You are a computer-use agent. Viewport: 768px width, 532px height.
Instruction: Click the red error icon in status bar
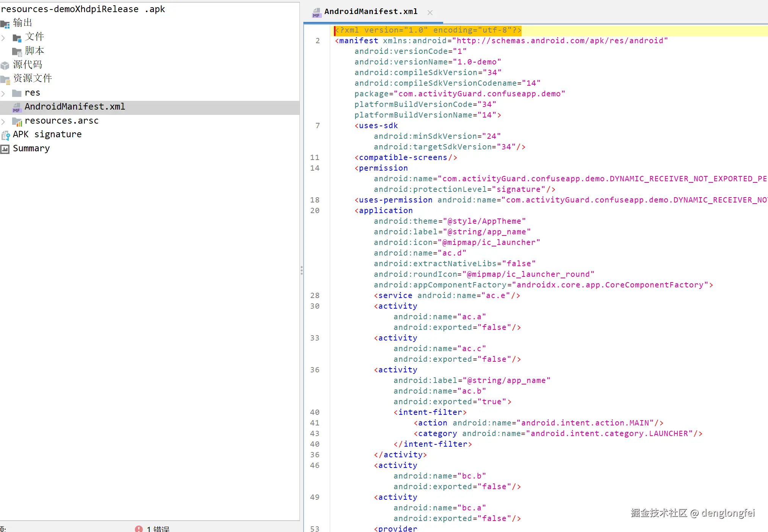click(x=139, y=529)
